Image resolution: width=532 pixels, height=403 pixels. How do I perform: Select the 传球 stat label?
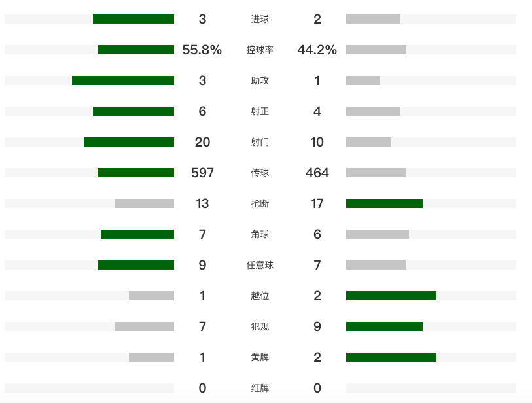260,173
